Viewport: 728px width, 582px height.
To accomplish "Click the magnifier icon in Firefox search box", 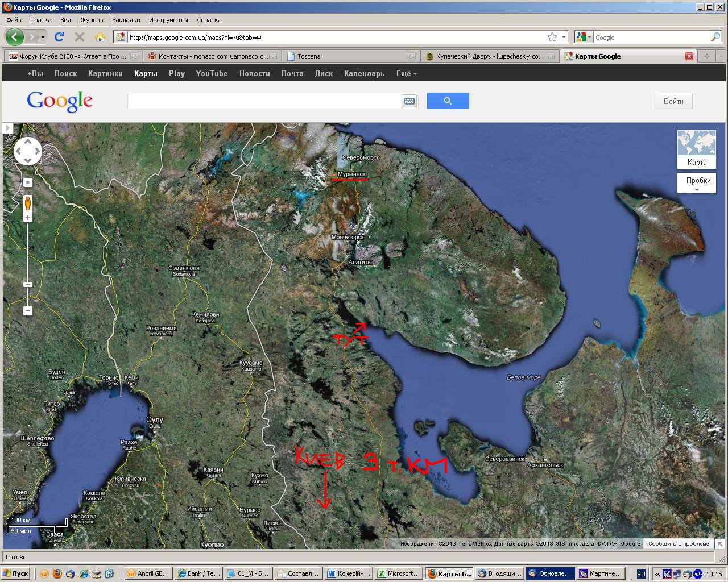I will [x=715, y=37].
